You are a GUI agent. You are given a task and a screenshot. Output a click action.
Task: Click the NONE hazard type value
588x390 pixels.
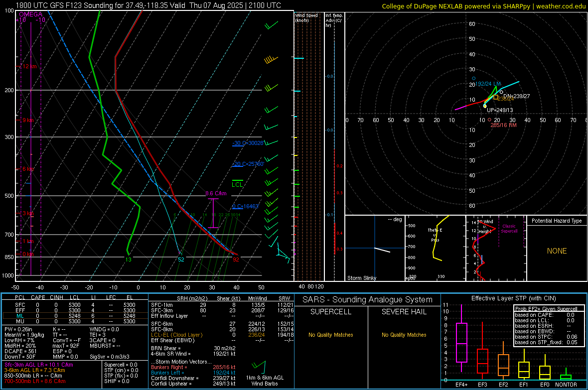pos(557,251)
